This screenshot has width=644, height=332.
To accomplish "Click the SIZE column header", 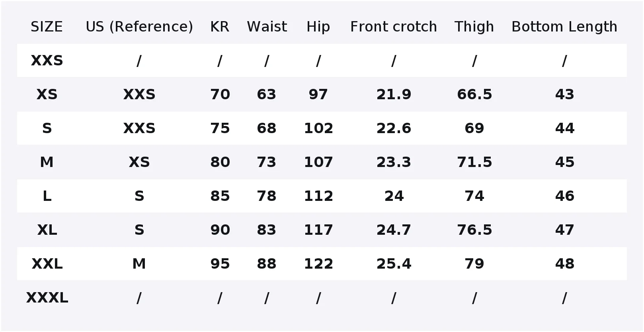I will tap(47, 27).
